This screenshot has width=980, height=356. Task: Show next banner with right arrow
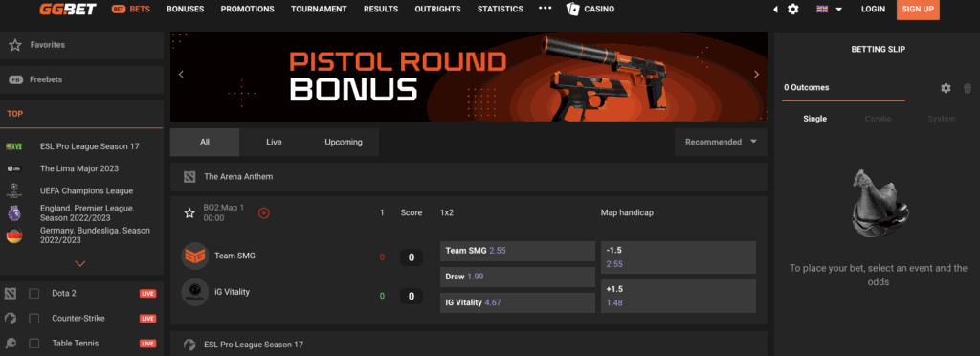(x=756, y=75)
